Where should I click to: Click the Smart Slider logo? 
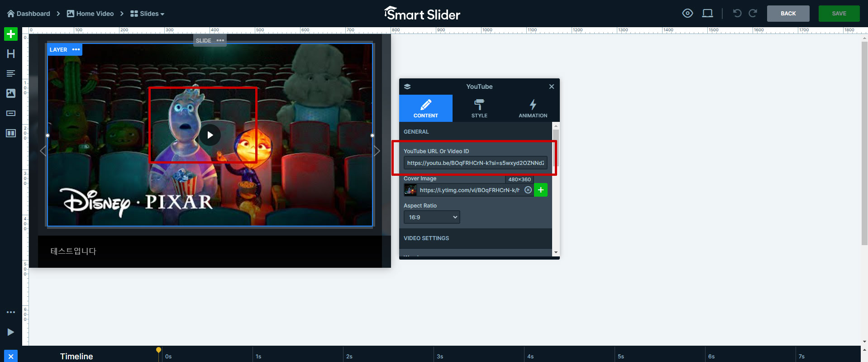[422, 14]
